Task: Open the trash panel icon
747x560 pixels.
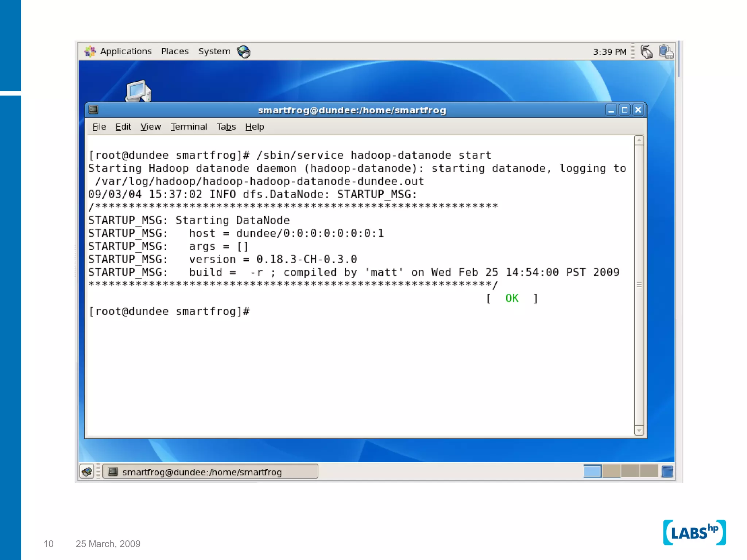Action: 667,471
